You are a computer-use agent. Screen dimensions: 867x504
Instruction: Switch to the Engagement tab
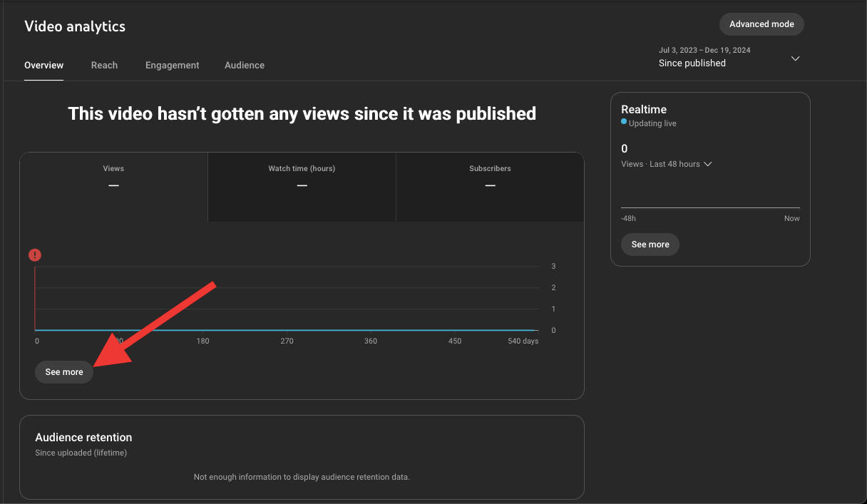[x=172, y=65]
